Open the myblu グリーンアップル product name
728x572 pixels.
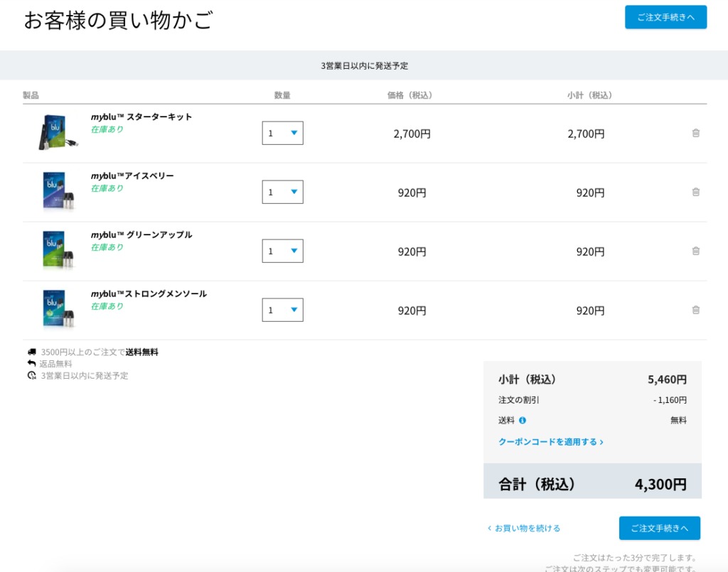pyautogui.click(x=141, y=234)
